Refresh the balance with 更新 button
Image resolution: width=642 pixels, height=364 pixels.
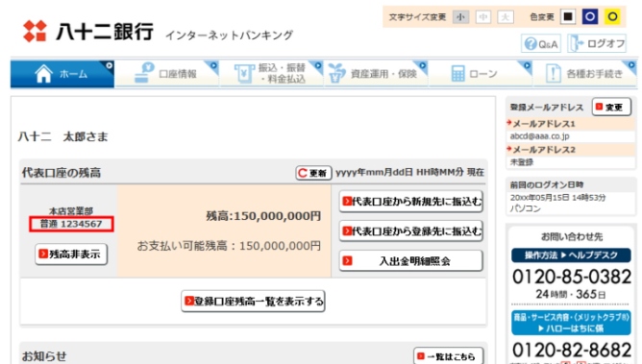313,173
